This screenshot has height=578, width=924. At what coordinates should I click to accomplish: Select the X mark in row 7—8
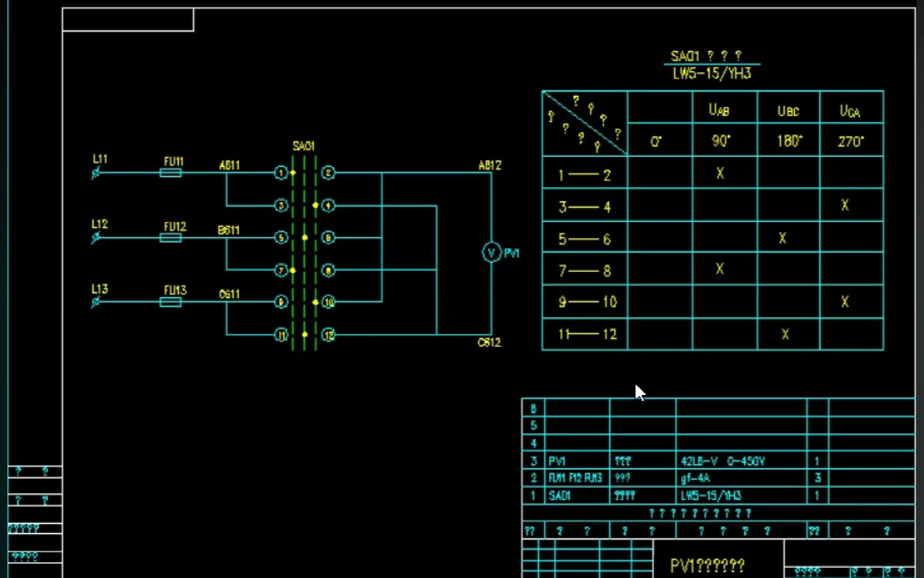(x=720, y=269)
